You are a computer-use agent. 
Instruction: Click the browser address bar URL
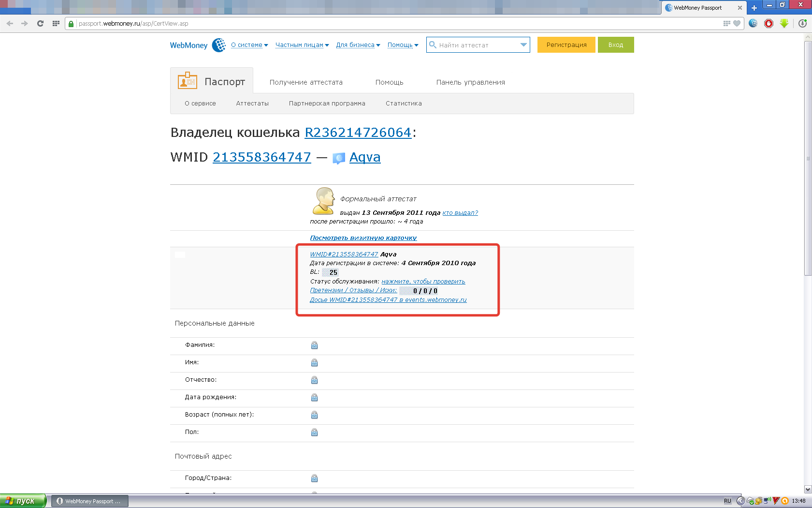coord(133,23)
